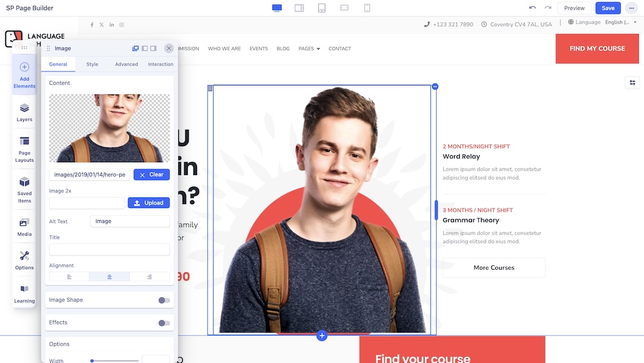Viewport: 644px width, 363px height.
Task: Click the Language Hub logo
Action: (x=35, y=39)
